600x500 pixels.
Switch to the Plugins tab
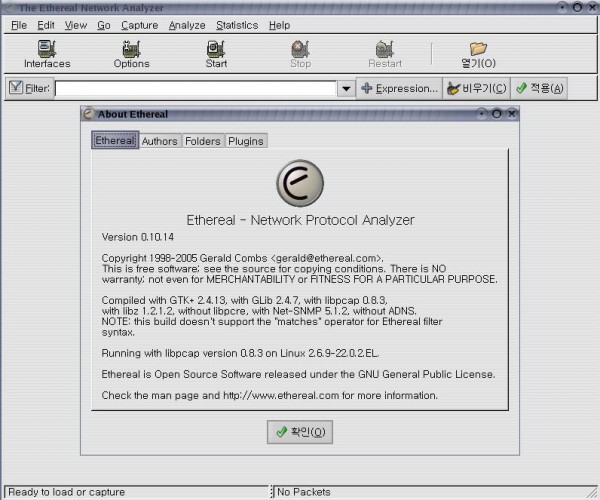pyautogui.click(x=246, y=141)
